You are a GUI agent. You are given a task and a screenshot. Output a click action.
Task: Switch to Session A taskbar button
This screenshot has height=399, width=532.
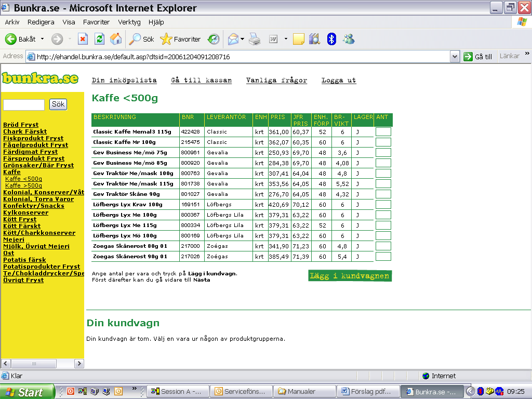coord(178,392)
